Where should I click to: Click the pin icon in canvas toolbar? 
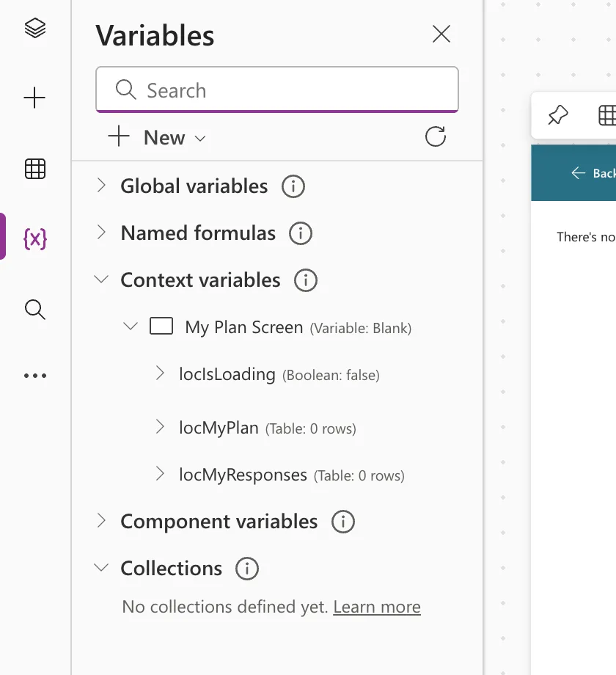[x=558, y=115]
